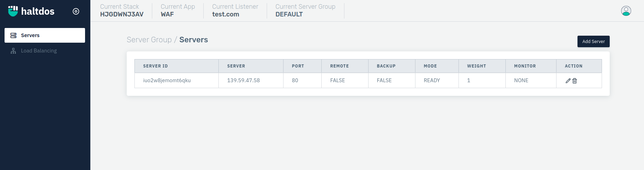This screenshot has height=170, width=644.
Task: Click the PORT column header
Action: [x=298, y=66]
